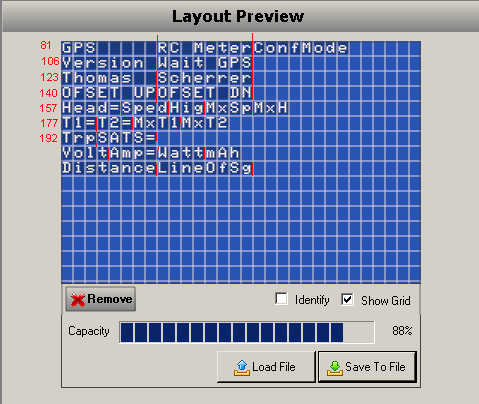Click the Head= string in row 157

pyautogui.click(x=91, y=108)
